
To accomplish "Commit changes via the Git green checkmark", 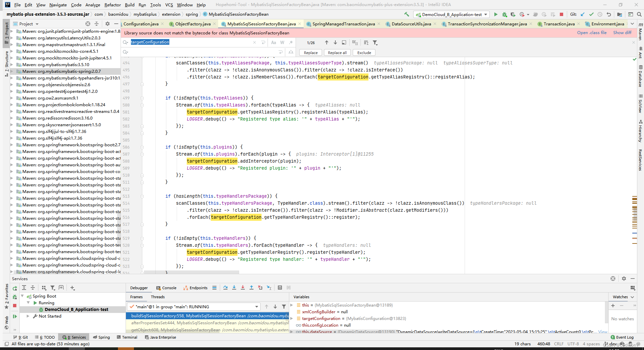I will point(591,14).
